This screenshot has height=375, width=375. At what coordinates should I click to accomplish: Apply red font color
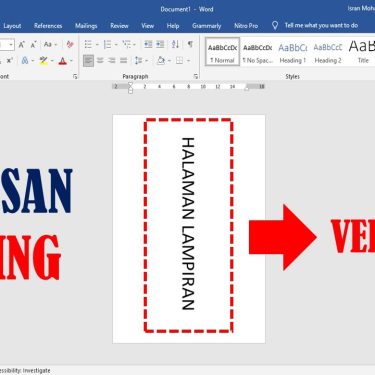(x=62, y=61)
